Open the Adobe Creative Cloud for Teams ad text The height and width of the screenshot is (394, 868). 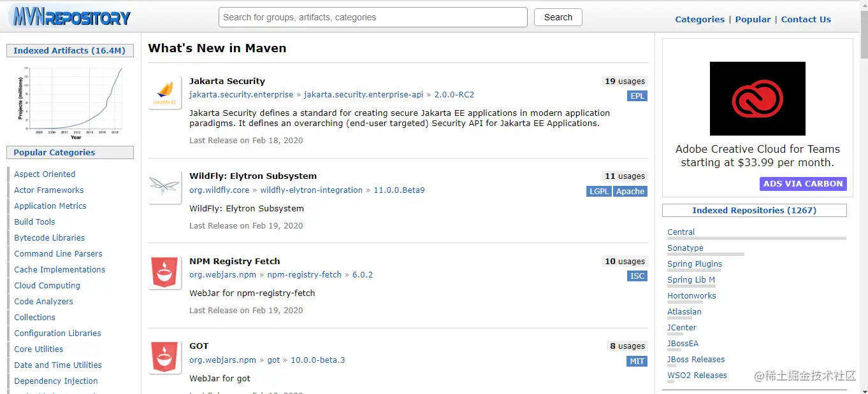tap(758, 156)
